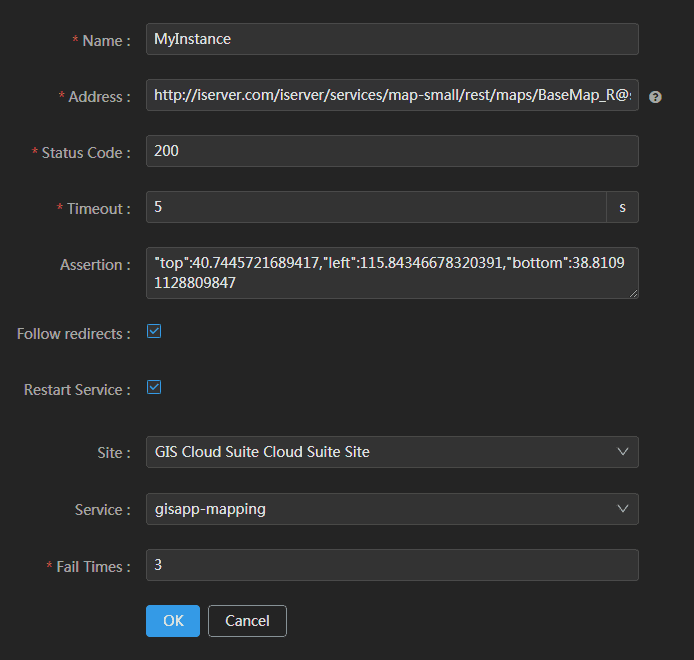Click the help icon beside the Address field
Viewport: 694px width, 660px height.
[x=655, y=97]
